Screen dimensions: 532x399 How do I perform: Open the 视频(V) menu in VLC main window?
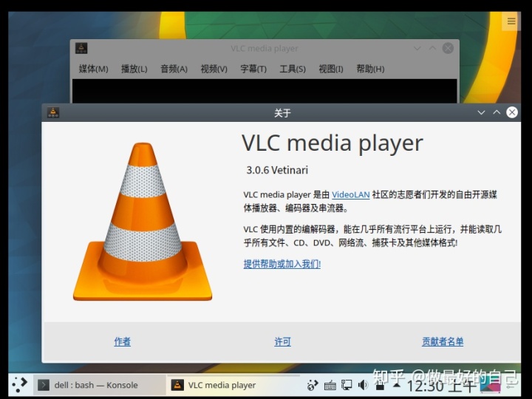214,69
